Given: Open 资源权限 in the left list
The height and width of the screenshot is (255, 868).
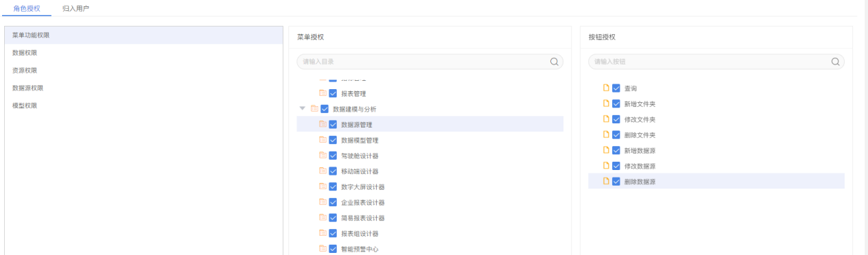Looking at the screenshot, I should pyautogui.click(x=143, y=71).
